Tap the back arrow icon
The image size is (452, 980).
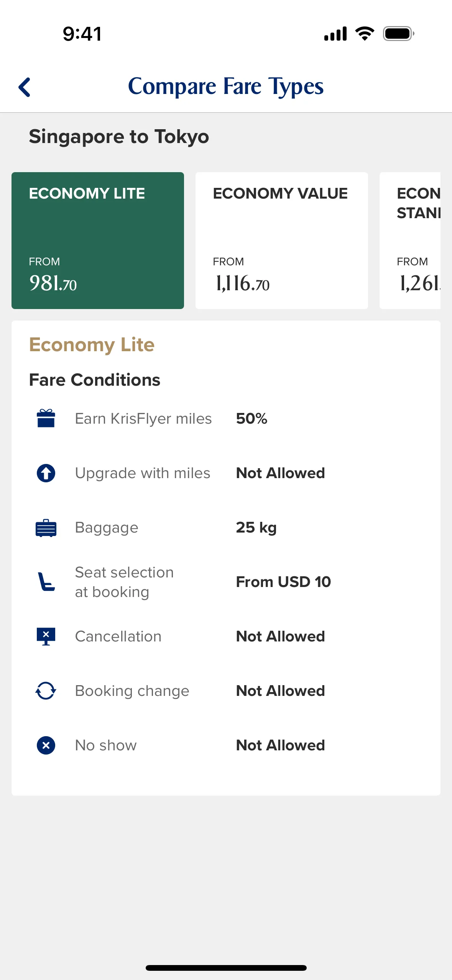(25, 87)
